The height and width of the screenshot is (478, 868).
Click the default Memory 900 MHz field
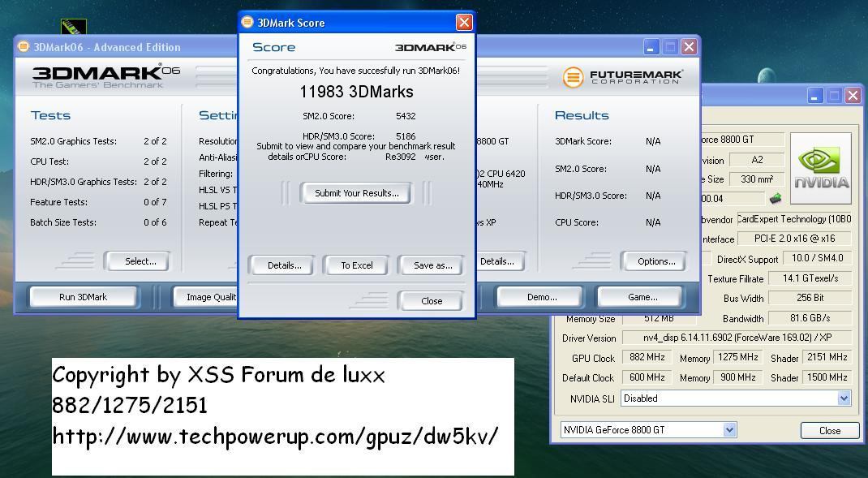[737, 377]
